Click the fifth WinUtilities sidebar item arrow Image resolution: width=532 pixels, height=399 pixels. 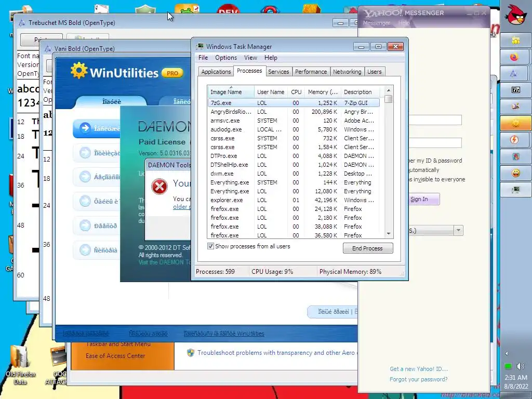click(x=85, y=225)
